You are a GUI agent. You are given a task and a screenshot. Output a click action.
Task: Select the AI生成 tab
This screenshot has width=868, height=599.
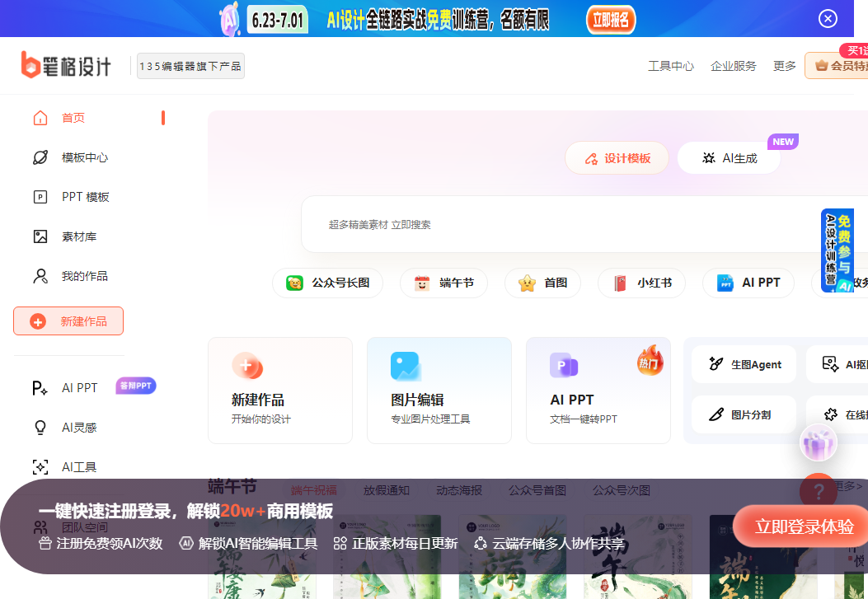point(729,159)
